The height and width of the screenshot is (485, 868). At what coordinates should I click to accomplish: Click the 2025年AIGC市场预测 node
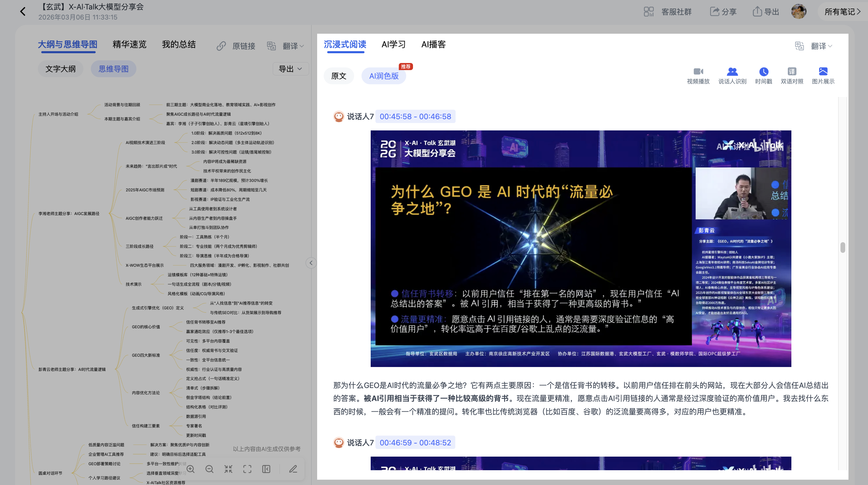(145, 190)
